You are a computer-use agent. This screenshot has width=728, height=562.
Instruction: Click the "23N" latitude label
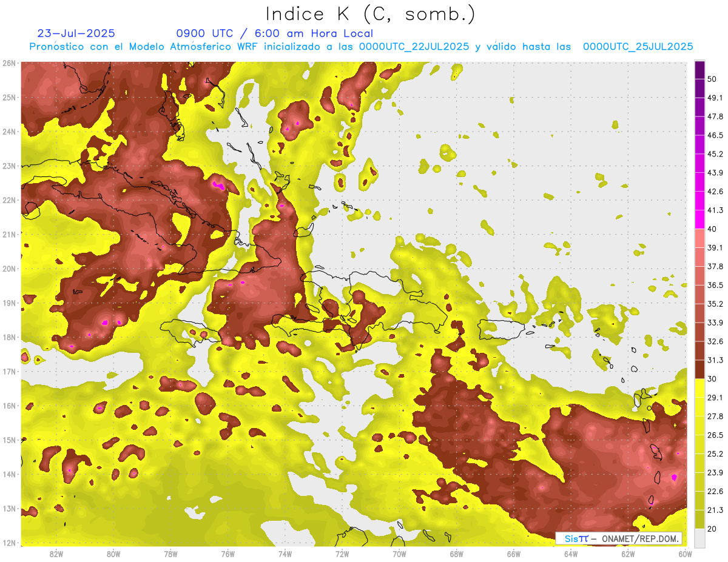pos(8,166)
